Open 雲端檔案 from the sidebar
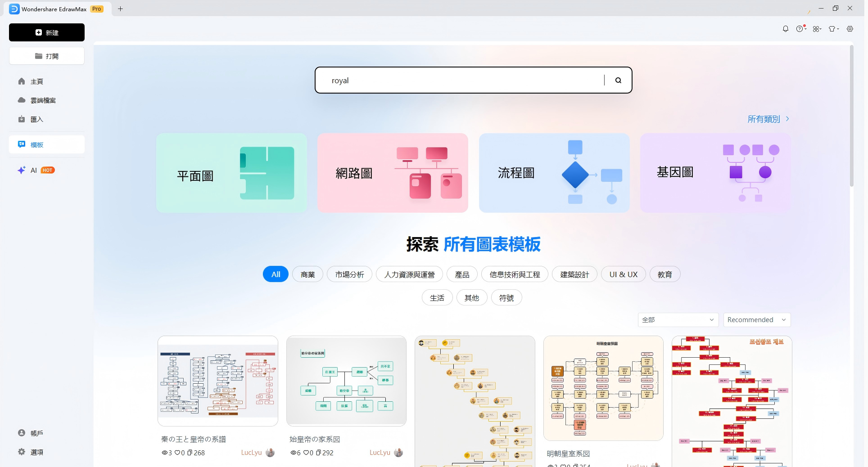 coord(43,100)
